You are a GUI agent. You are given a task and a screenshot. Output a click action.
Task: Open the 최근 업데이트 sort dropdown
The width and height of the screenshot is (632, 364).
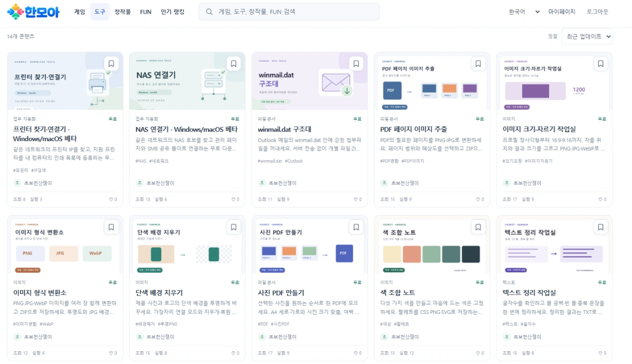587,36
